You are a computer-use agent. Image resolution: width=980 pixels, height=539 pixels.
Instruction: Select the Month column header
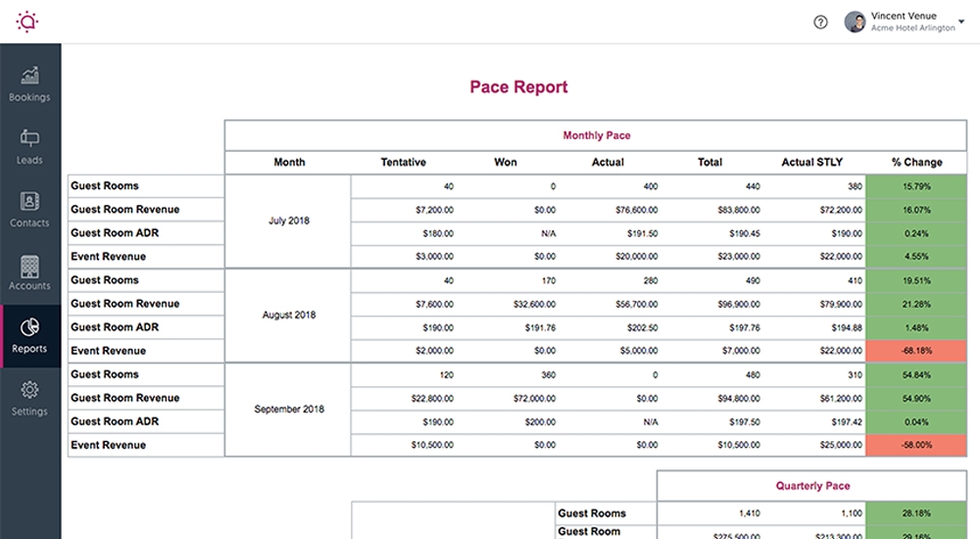click(289, 163)
